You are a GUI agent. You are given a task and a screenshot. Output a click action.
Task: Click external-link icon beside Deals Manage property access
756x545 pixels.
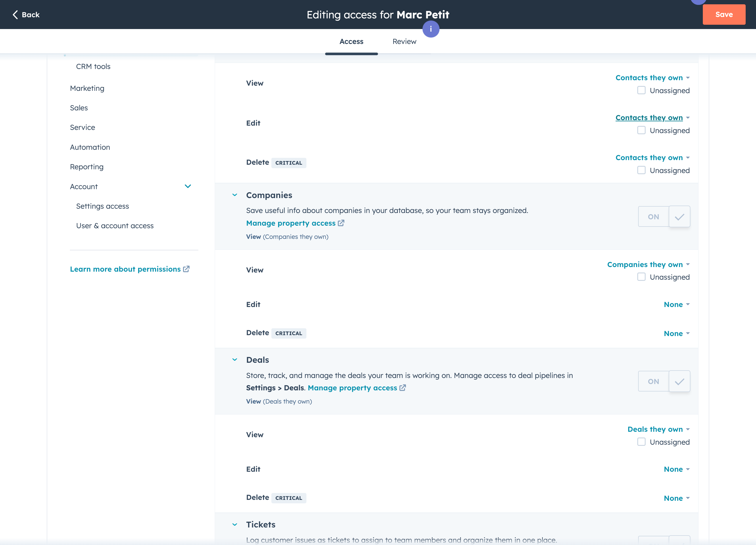pyautogui.click(x=403, y=388)
